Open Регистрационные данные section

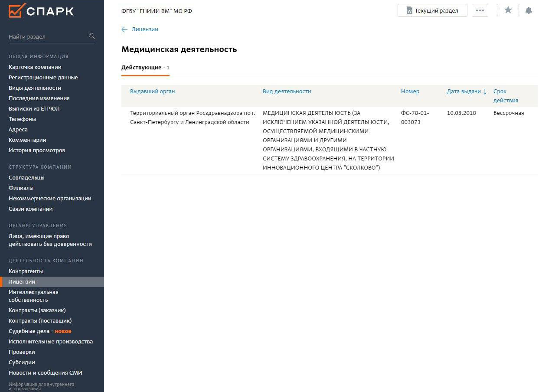pyautogui.click(x=43, y=78)
